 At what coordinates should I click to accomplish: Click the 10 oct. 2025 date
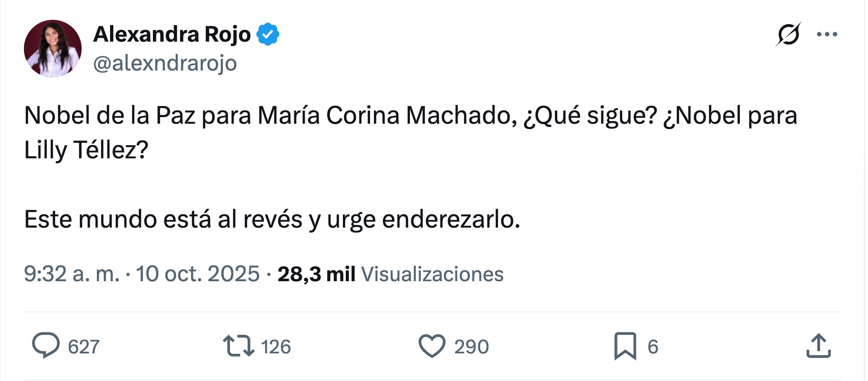(198, 274)
